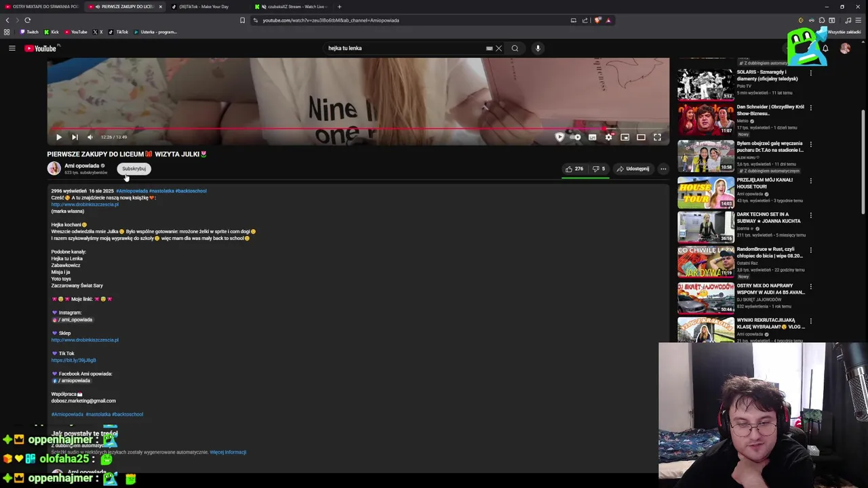Enter fullscreen with the player's fullscreen icon
868x488 pixels.
tap(657, 137)
